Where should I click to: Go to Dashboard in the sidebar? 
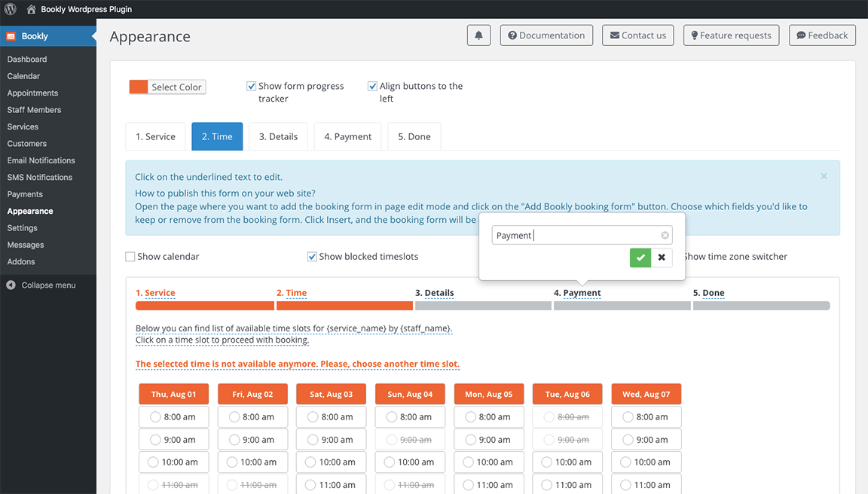click(x=27, y=59)
